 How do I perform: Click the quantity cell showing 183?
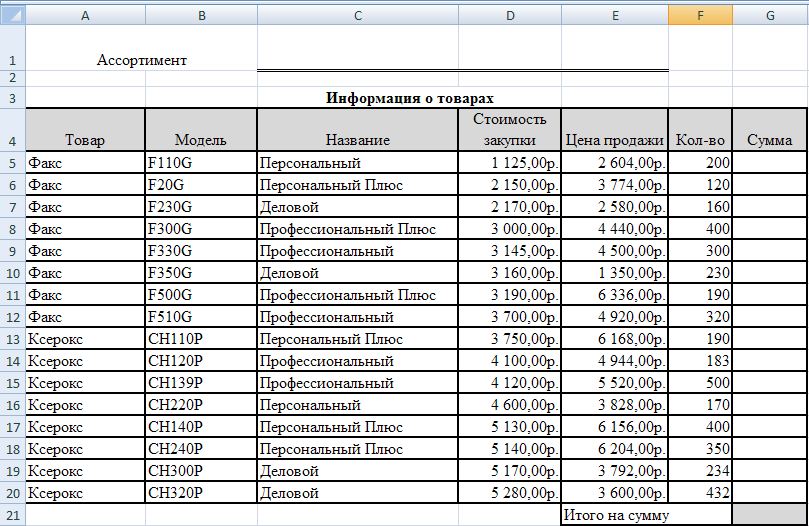pos(700,361)
